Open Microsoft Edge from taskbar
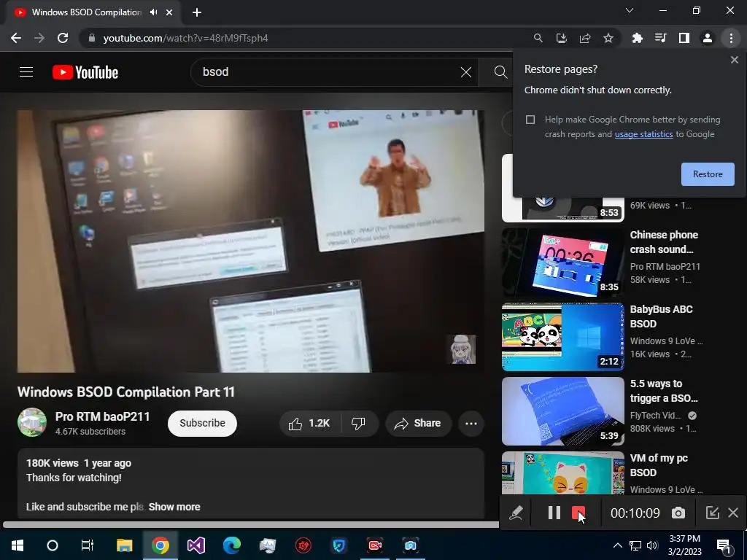This screenshot has width=747, height=560. pyautogui.click(x=231, y=545)
